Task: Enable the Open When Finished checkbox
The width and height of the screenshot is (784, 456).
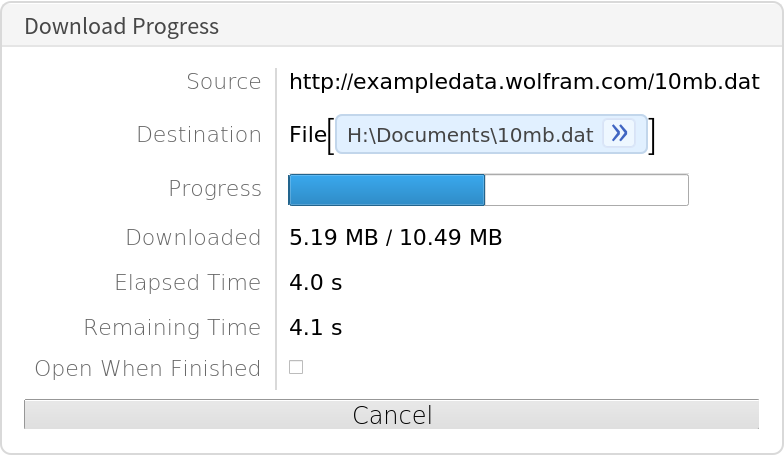Action: coord(296,368)
